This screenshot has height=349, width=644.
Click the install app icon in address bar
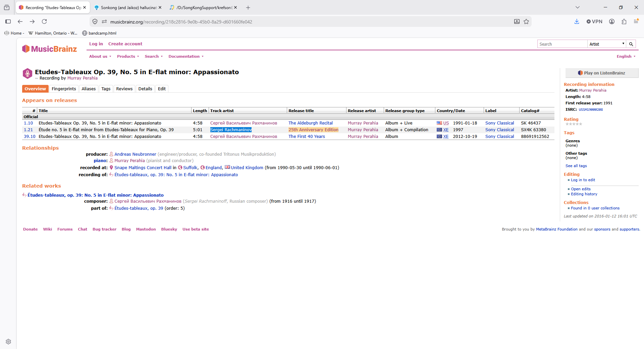(x=517, y=21)
